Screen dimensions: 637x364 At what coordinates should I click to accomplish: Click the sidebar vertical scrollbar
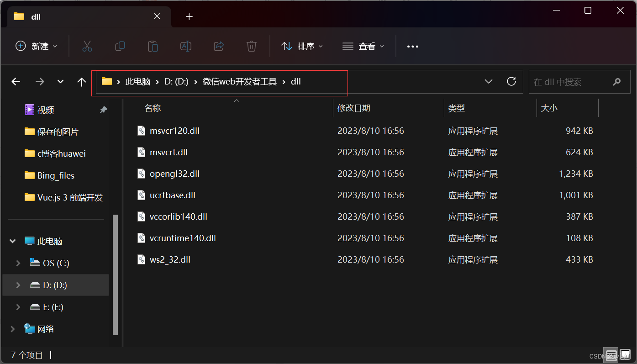point(116,275)
